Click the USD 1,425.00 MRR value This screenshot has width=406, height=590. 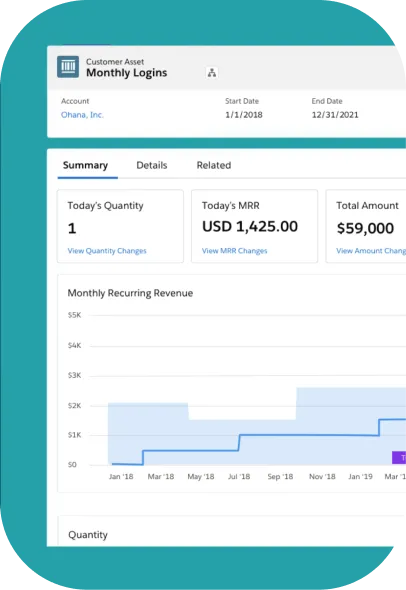click(250, 227)
